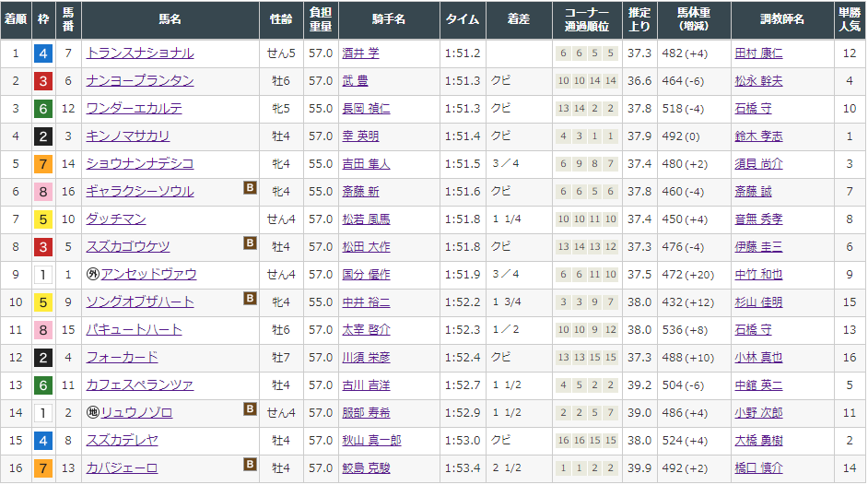
Task: Open horse page for ナンヨープランタン
Action: (x=140, y=81)
